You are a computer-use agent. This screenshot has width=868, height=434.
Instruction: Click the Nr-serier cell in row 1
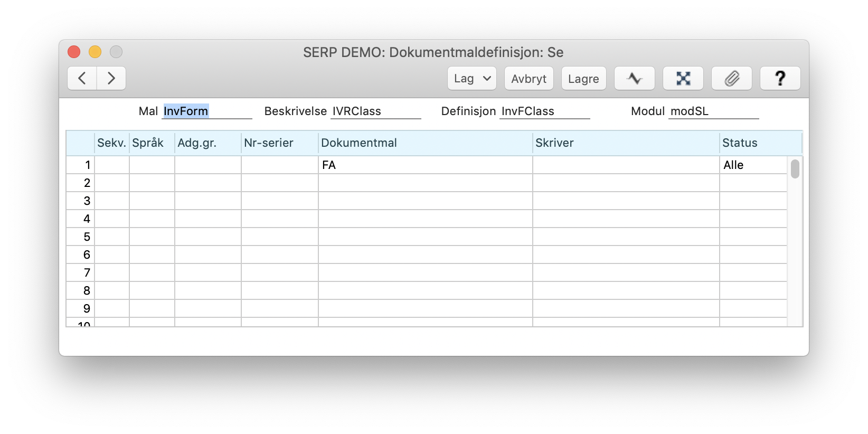tap(280, 165)
